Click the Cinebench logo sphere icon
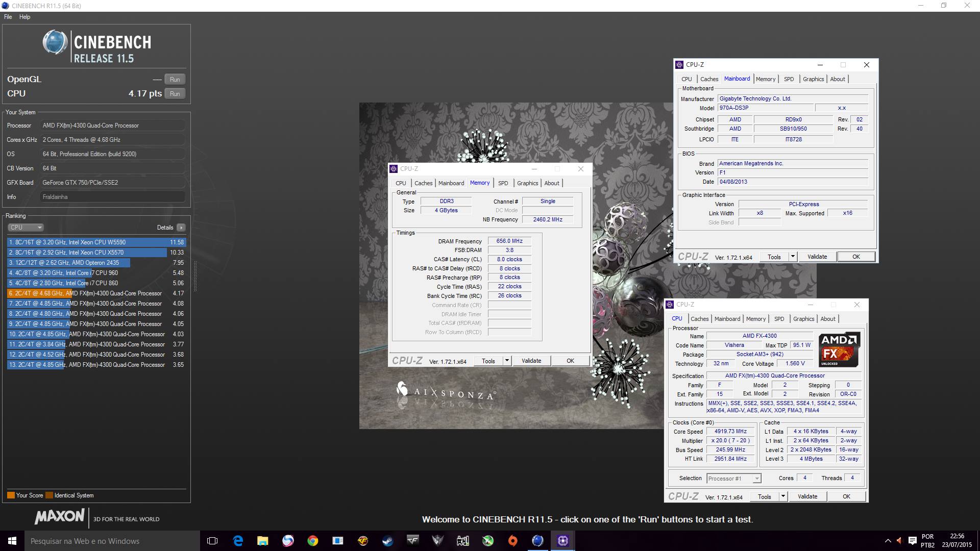The height and width of the screenshot is (551, 980). click(x=55, y=42)
